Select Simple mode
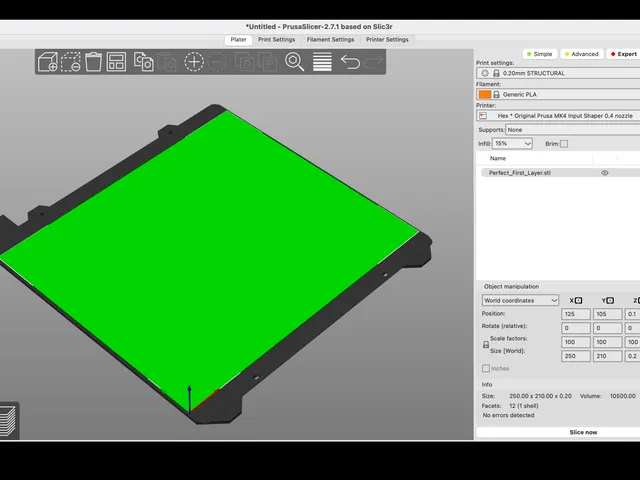The image size is (640, 480). 540,54
